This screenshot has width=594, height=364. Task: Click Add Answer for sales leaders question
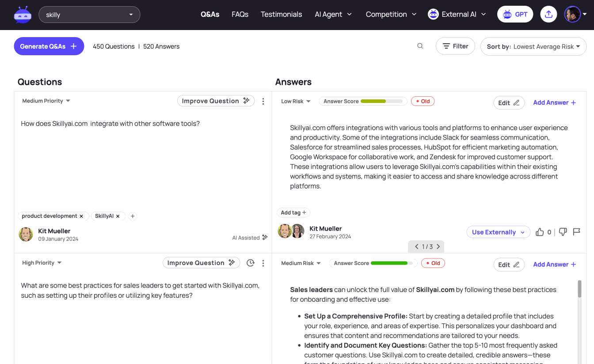coord(555,265)
